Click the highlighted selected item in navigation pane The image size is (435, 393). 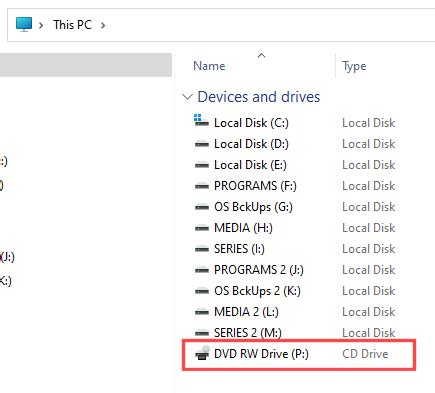click(86, 65)
